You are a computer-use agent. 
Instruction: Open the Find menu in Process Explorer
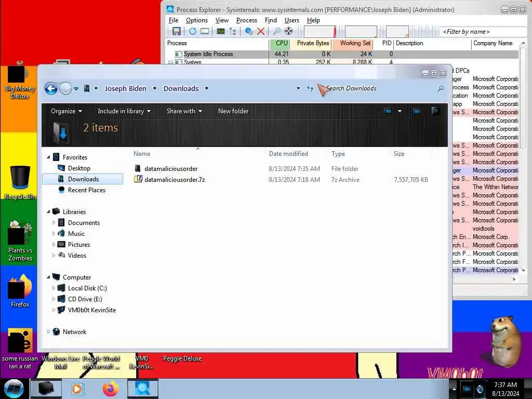[x=271, y=20]
